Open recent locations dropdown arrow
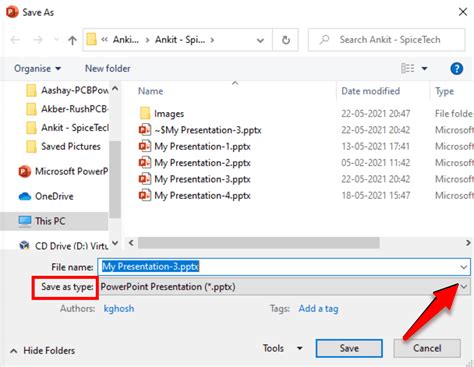Image resolution: width=474 pixels, height=367 pixels. [56, 40]
